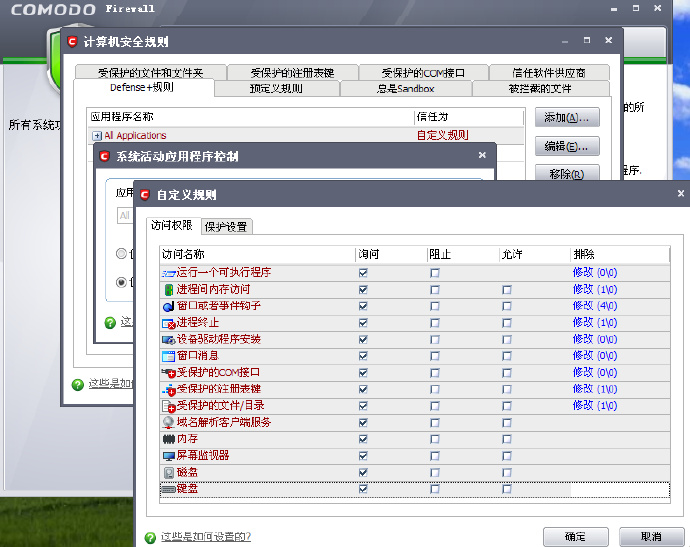Open the 被拦截的文件 tab

pyautogui.click(x=540, y=88)
